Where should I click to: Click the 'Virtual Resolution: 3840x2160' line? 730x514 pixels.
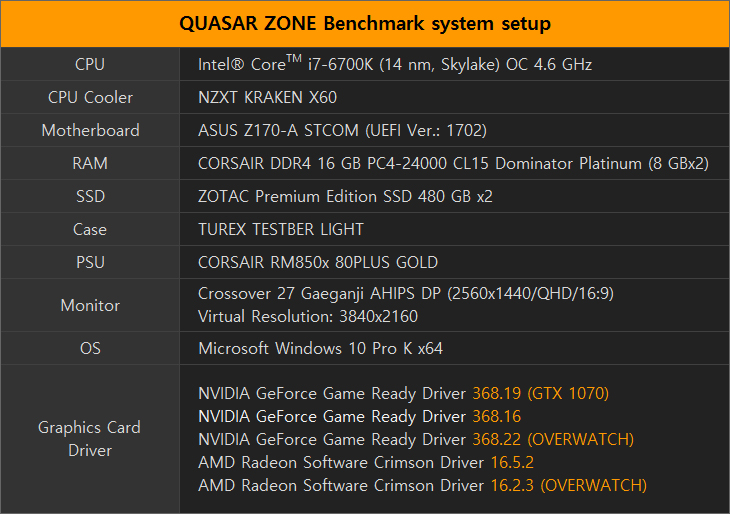(308, 317)
